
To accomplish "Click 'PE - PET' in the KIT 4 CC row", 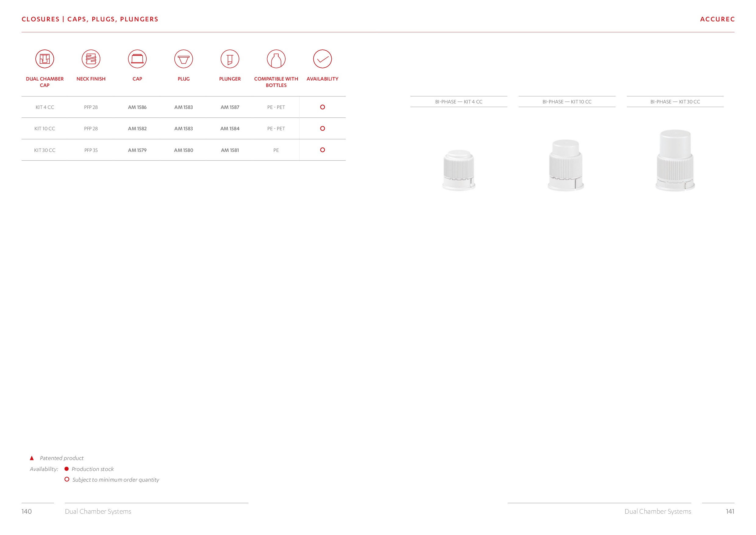I will click(276, 107).
